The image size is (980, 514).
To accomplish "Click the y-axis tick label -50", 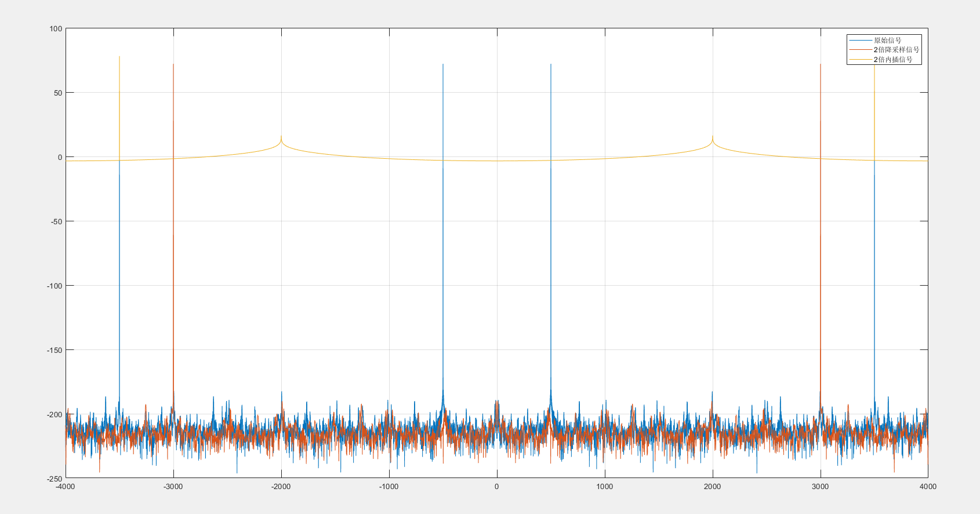I will tap(56, 221).
